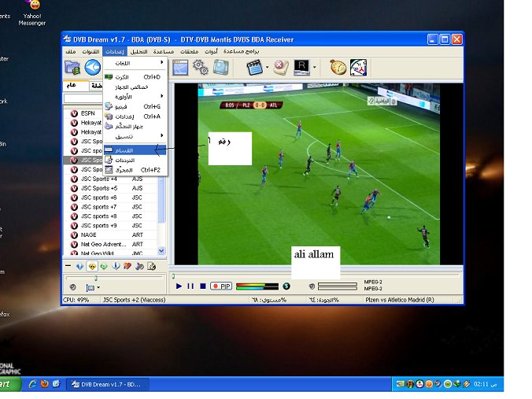
Task: Pause the video playback
Action: (190, 286)
